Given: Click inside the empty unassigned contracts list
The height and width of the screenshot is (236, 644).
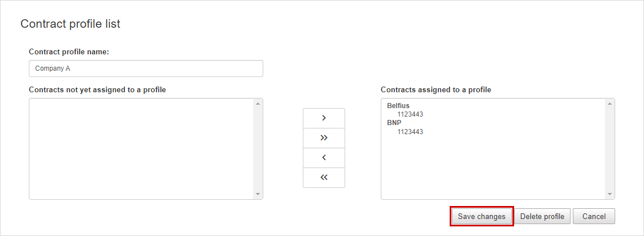Looking at the screenshot, I should (141, 149).
